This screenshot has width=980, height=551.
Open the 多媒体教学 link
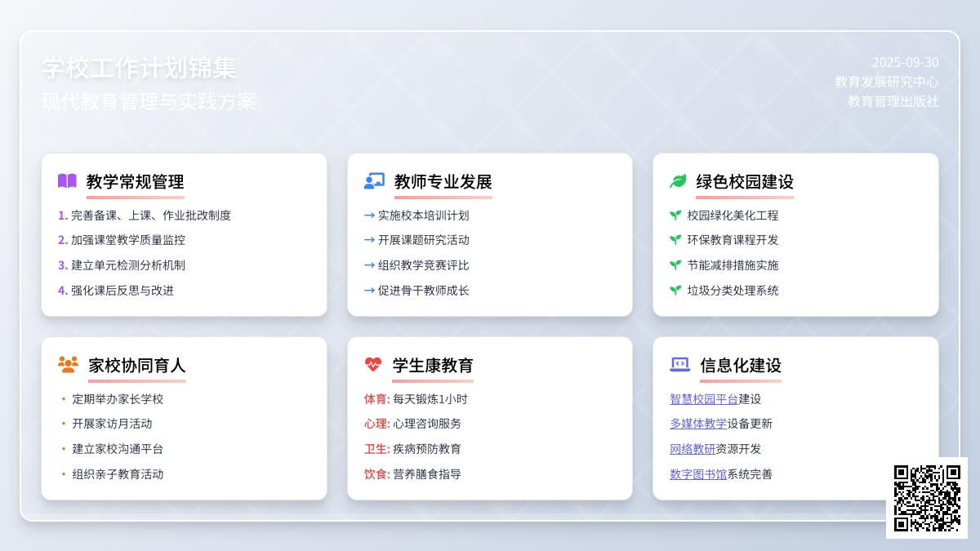(697, 424)
